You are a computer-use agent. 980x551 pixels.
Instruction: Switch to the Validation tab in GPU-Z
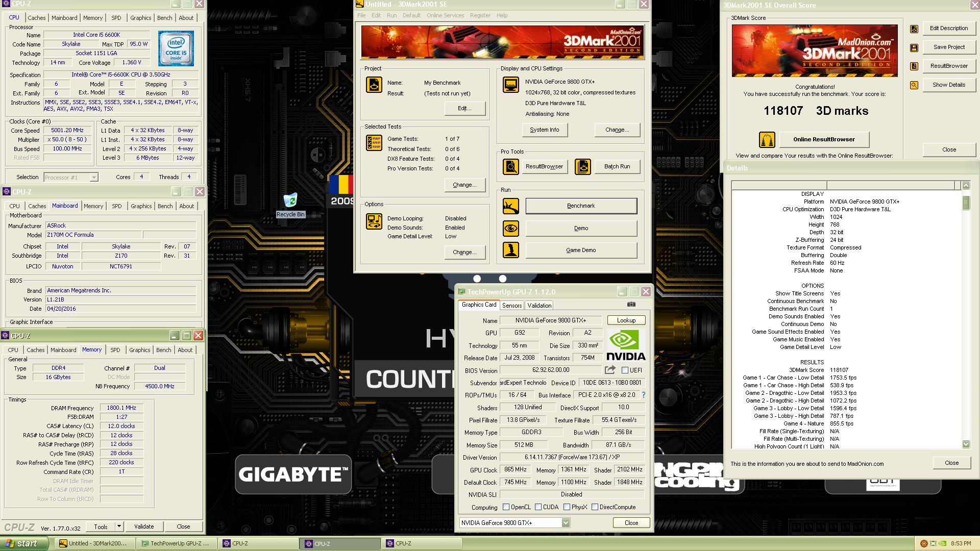coord(539,306)
